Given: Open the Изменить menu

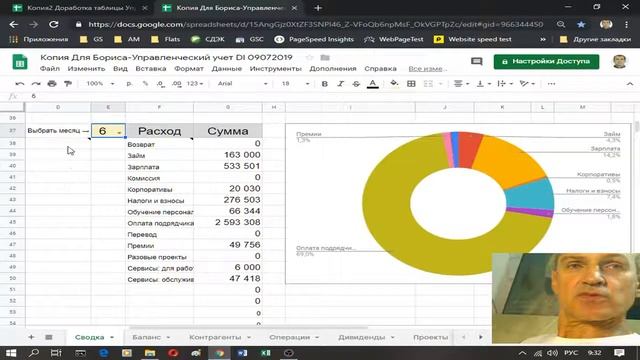Looking at the screenshot, I should click(86, 69).
